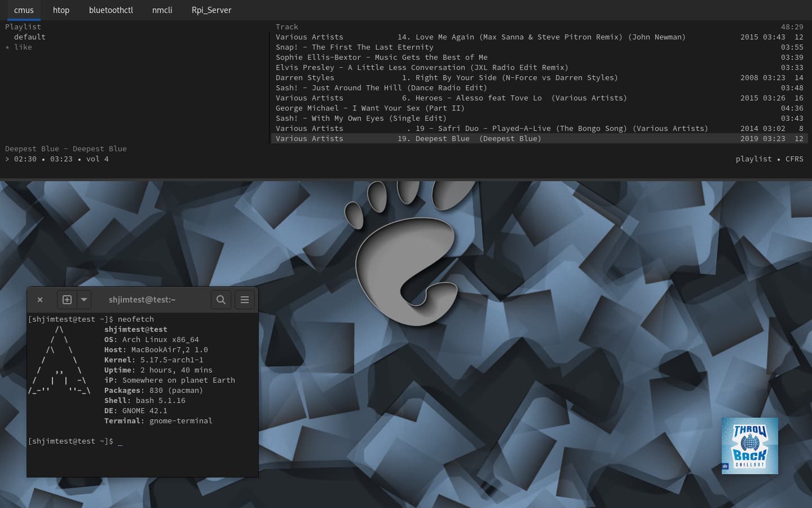Image resolution: width=812 pixels, height=508 pixels.
Task: Select Sophie Ellis-Bextor Music Gets the Best track
Action: tap(540, 58)
